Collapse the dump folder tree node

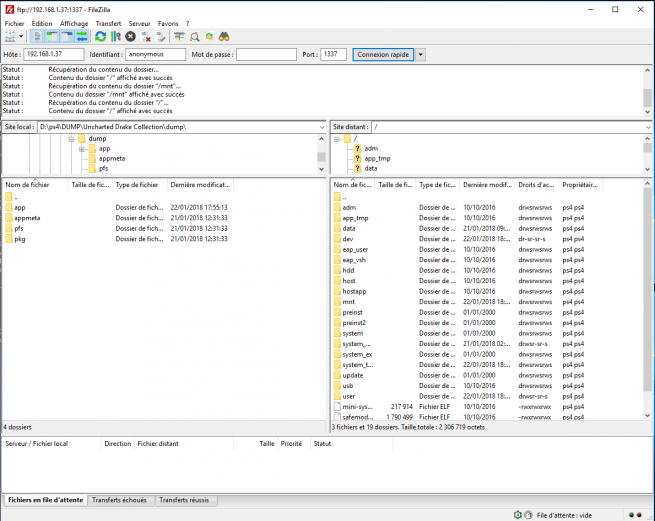click(x=71, y=139)
